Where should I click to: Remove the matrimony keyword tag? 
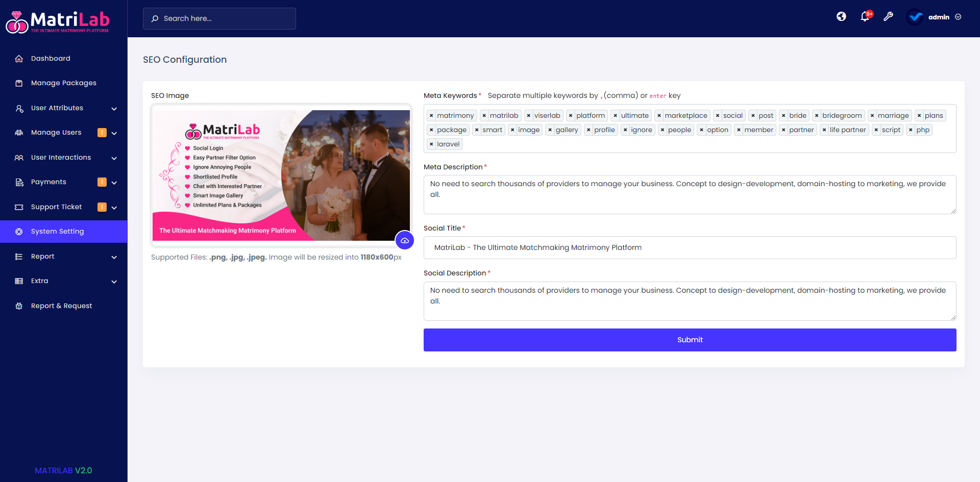click(x=432, y=115)
